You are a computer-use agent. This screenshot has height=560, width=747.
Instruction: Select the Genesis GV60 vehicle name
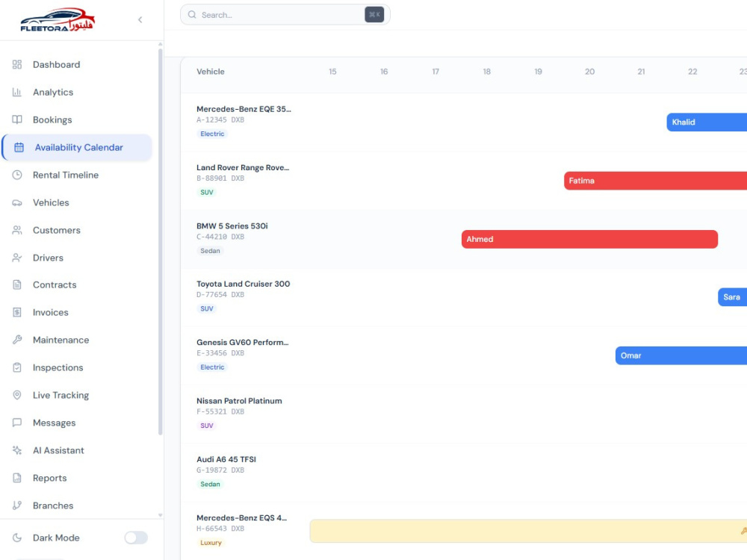[243, 343]
